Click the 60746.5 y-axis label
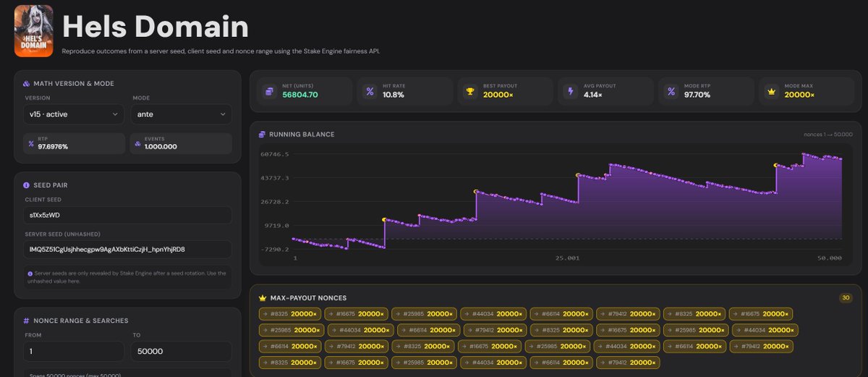868x377 pixels. pos(276,154)
